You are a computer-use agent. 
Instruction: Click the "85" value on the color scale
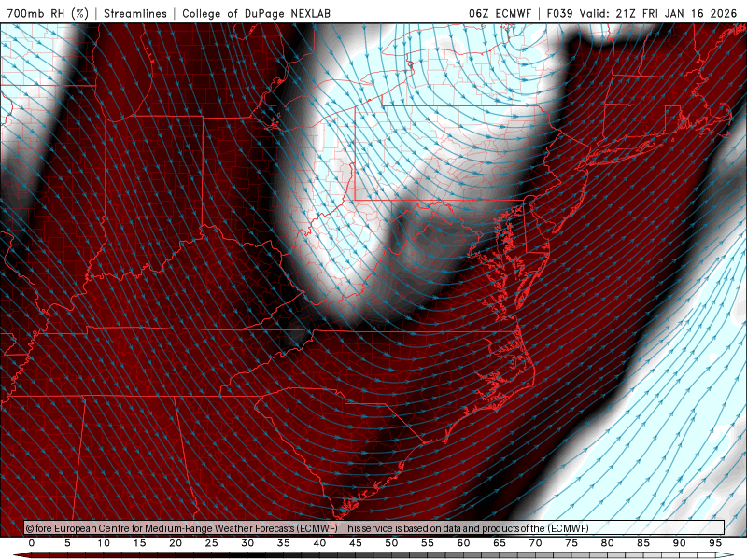click(643, 543)
